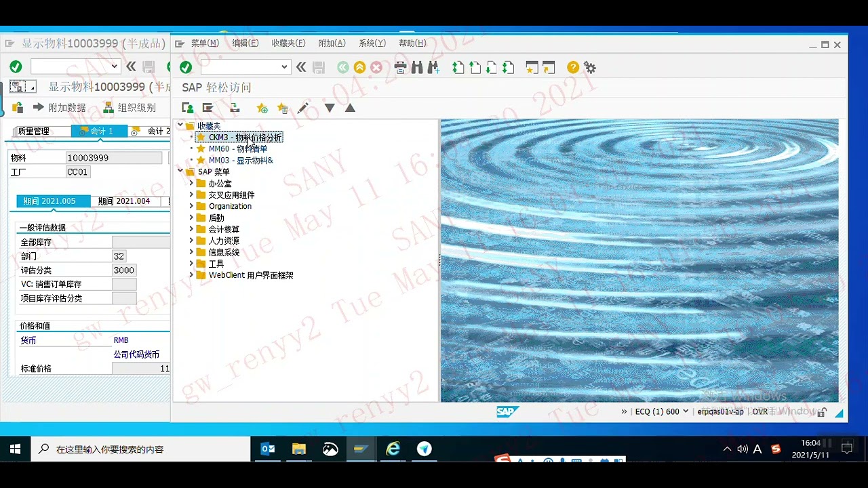This screenshot has width=868, height=488.
Task: Click the yellow Help question mark icon
Action: tap(573, 67)
